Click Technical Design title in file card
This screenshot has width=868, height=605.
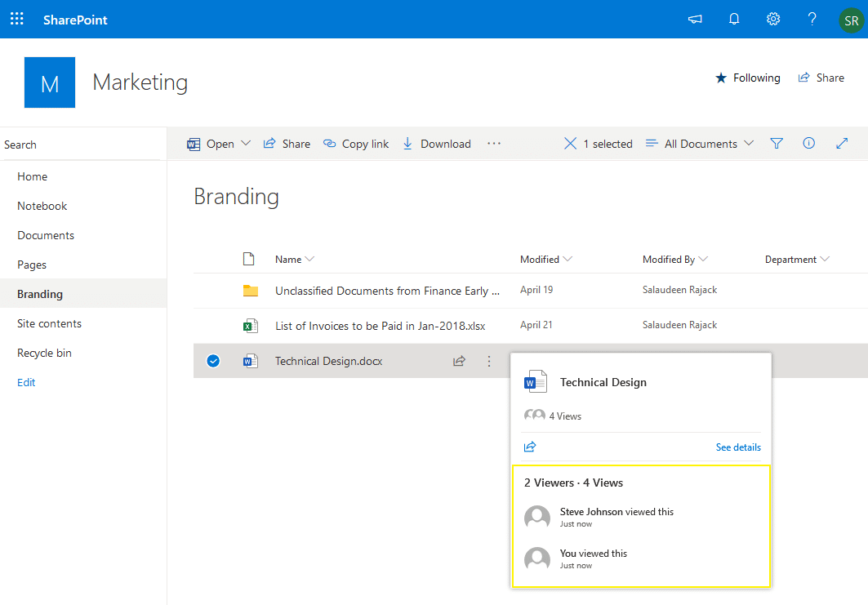603,382
